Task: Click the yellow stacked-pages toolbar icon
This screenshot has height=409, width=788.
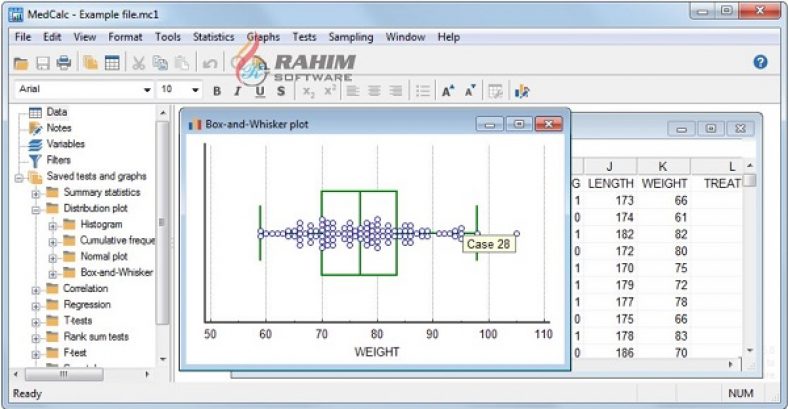Action: pos(90,63)
